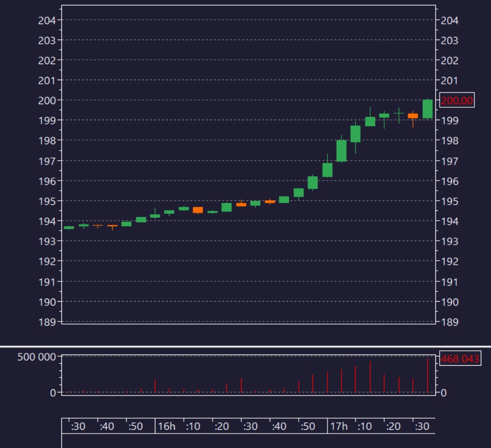Click the tallest red volume bar at the end

click(427, 375)
